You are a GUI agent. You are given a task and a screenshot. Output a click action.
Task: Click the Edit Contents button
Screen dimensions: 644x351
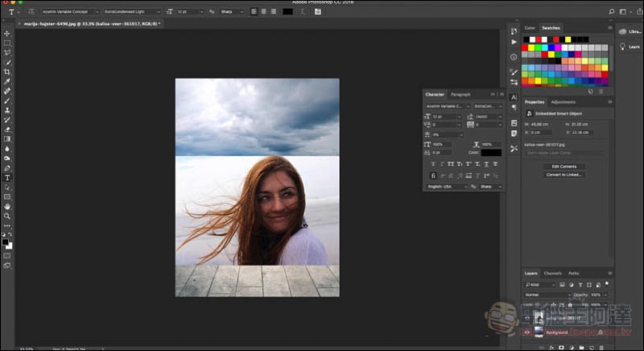(x=564, y=167)
